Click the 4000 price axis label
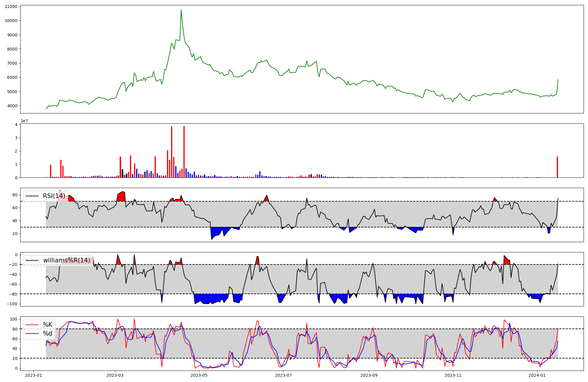The image size is (588, 382). point(12,106)
